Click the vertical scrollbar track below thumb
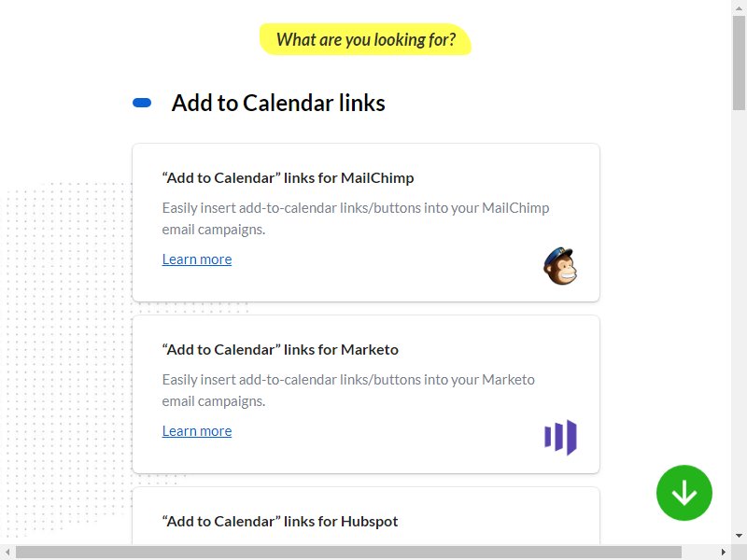 [x=739, y=319]
